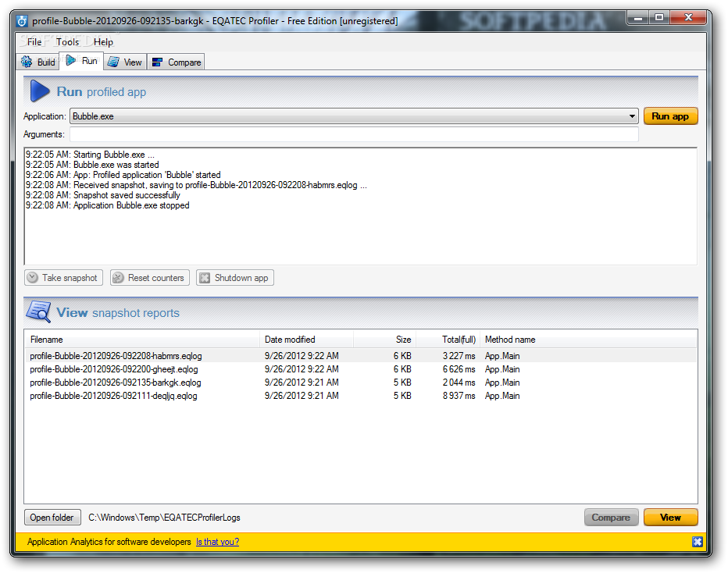Open the File menu

[34, 41]
